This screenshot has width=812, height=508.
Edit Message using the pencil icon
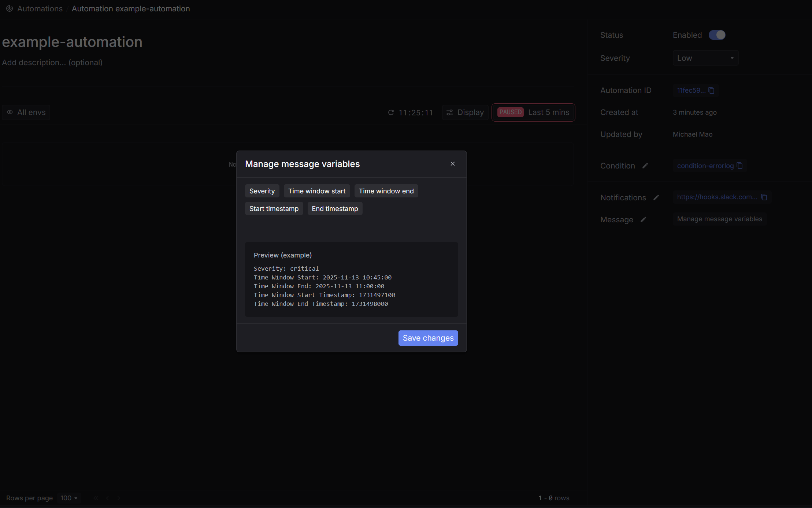pos(643,220)
